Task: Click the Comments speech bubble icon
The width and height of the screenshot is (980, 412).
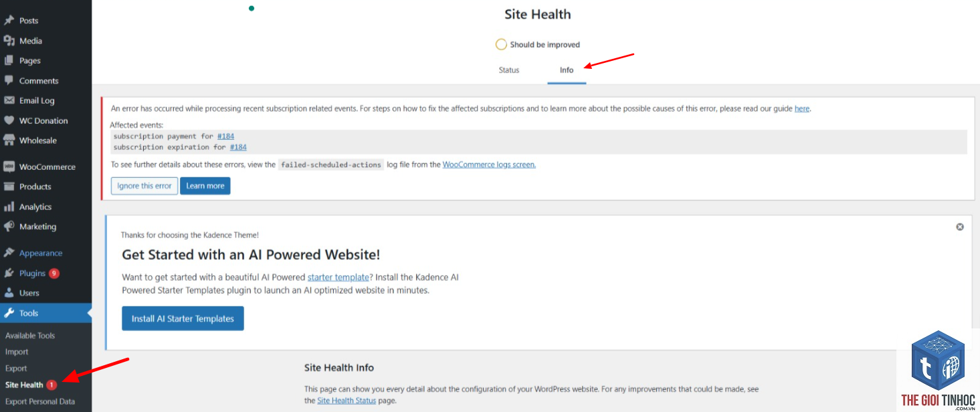Action: (9, 80)
